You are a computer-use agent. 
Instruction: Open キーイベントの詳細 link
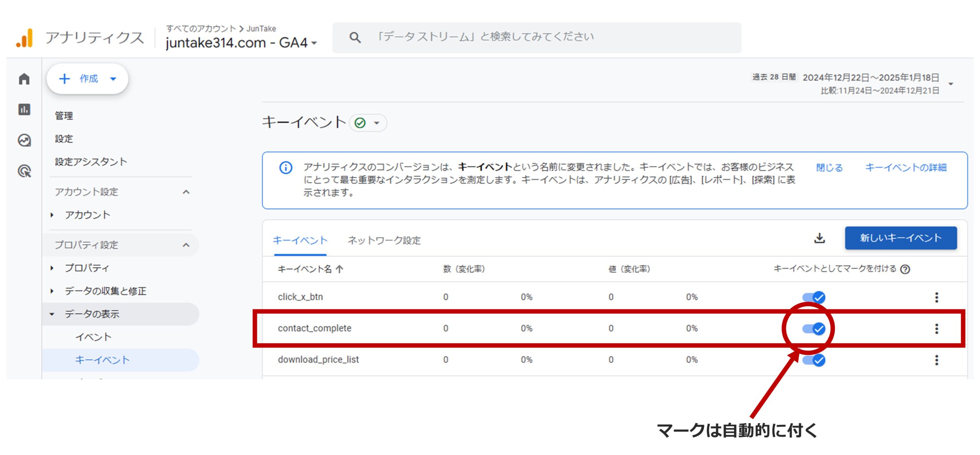pyautogui.click(x=907, y=168)
